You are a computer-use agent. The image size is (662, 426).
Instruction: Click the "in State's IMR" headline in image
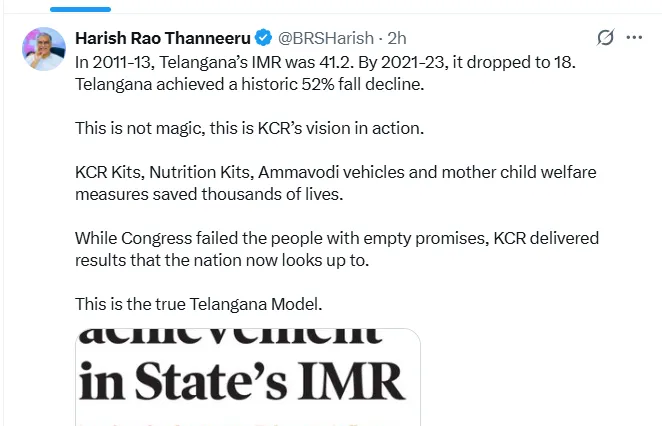[x=242, y=381]
